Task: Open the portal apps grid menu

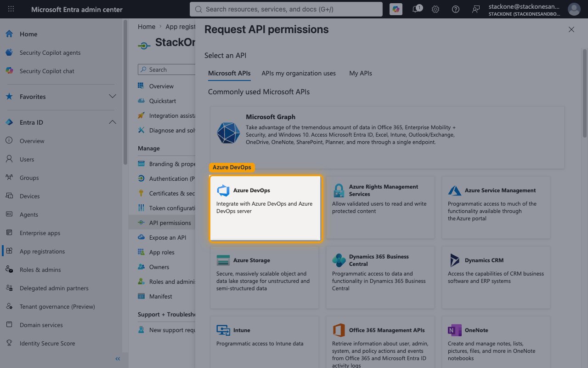Action: click(11, 9)
